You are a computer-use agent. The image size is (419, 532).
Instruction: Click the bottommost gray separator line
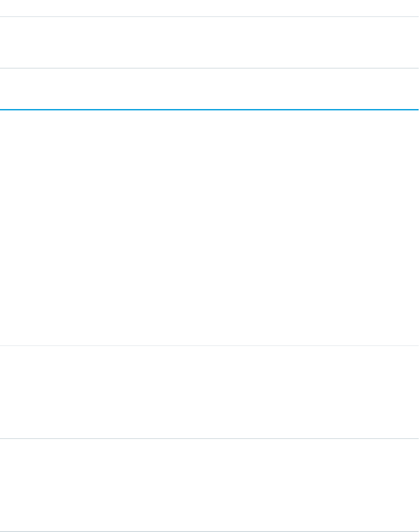click(x=209, y=531)
